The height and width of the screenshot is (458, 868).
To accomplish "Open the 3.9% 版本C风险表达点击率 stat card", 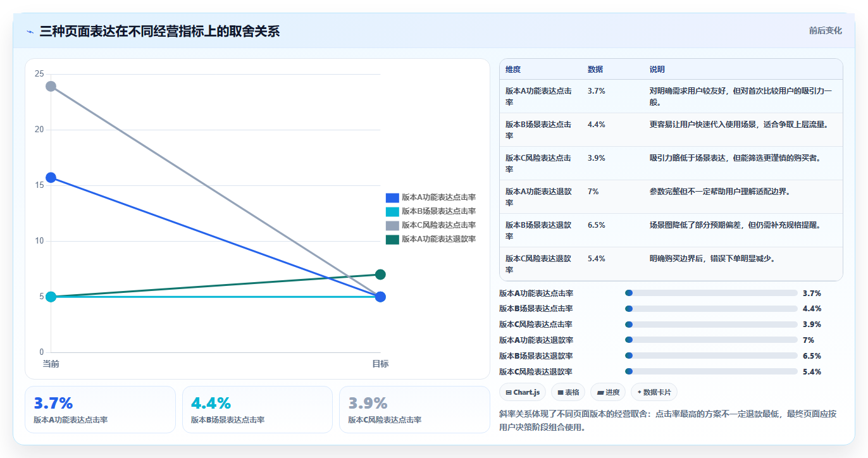I will pos(414,409).
